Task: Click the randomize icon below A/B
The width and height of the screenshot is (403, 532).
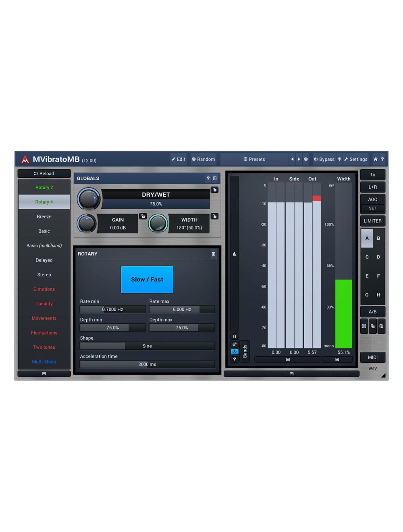Action: [364, 326]
